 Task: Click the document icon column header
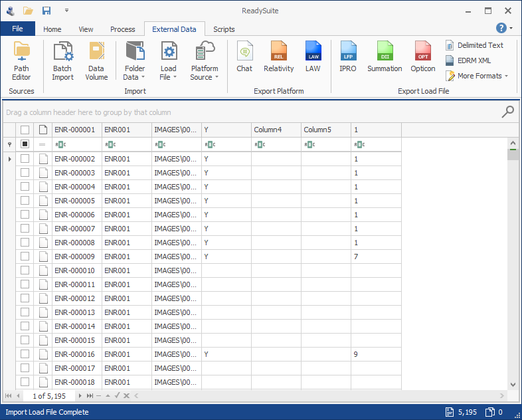pyautogui.click(x=43, y=130)
